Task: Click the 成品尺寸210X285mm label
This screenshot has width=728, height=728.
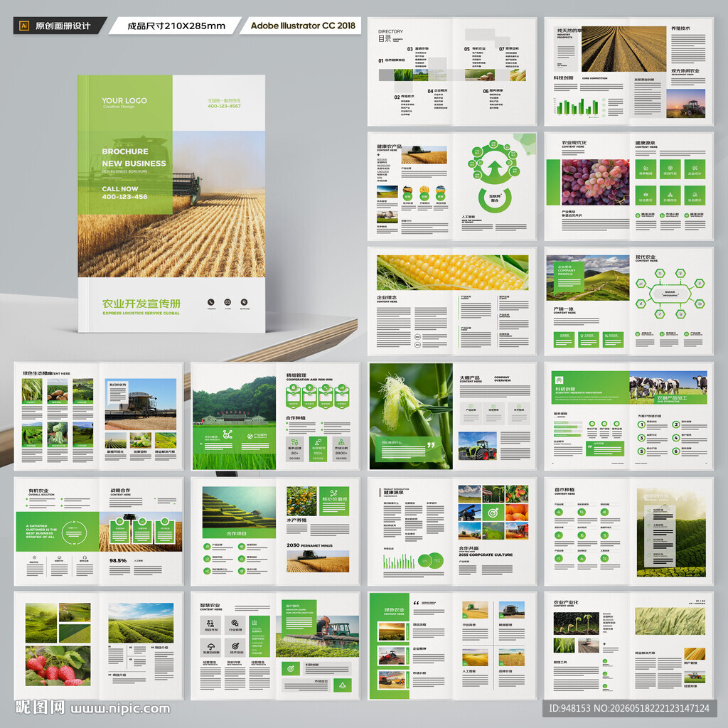Action: 176,26
